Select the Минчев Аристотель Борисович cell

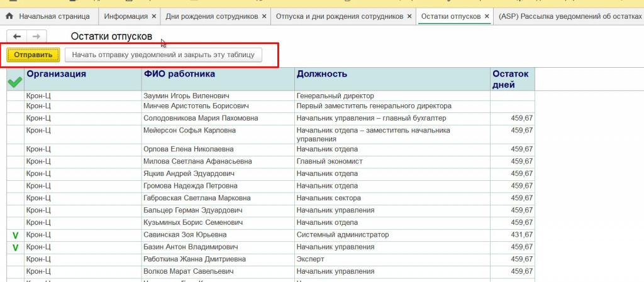(x=218, y=106)
